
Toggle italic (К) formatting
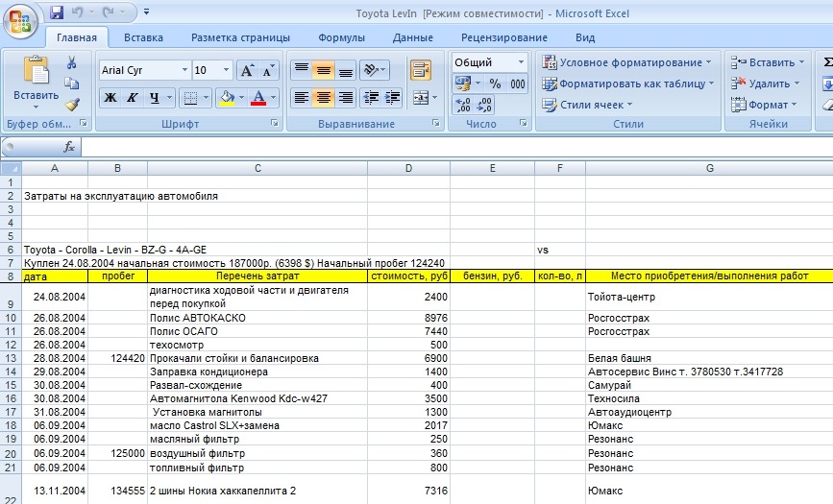pyautogui.click(x=132, y=98)
